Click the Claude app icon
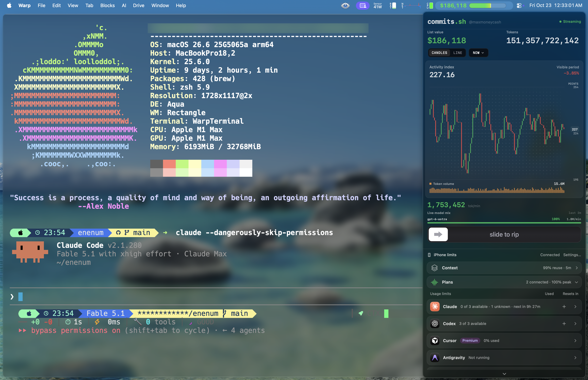This screenshot has width=588, height=380. [x=435, y=307]
